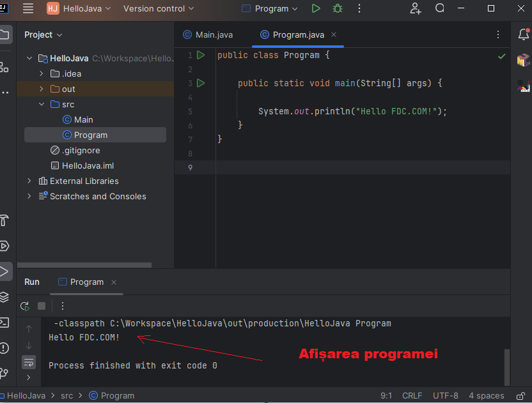Image resolution: width=532 pixels, height=403 pixels.
Task: Open indent settings 4 spaces
Action: (487, 395)
